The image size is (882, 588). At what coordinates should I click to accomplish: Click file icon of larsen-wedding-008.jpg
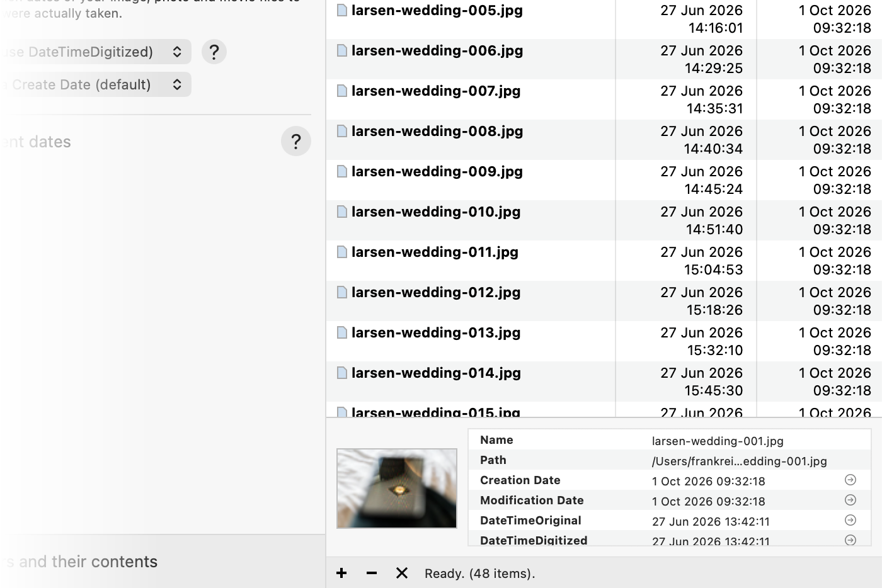(342, 131)
